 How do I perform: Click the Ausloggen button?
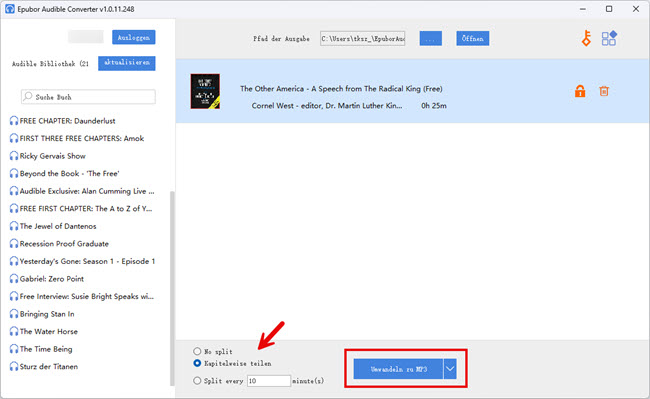pyautogui.click(x=133, y=37)
